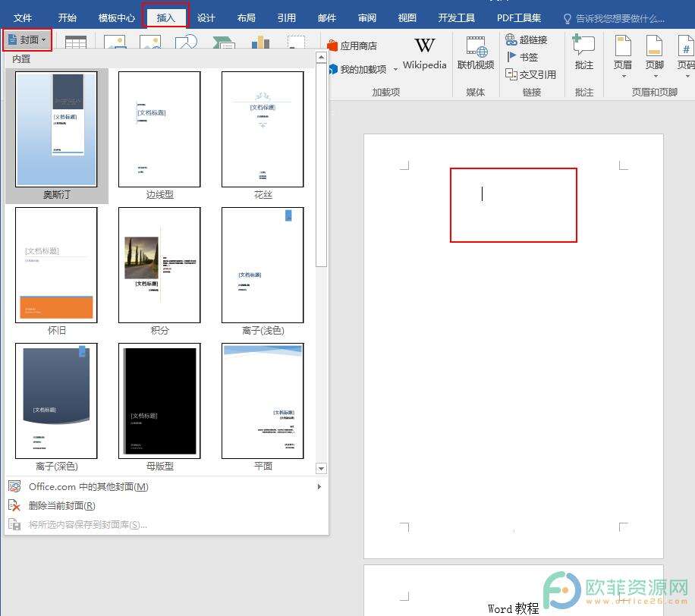
Task: Pick the 母版型 black cover template
Action: tap(159, 401)
